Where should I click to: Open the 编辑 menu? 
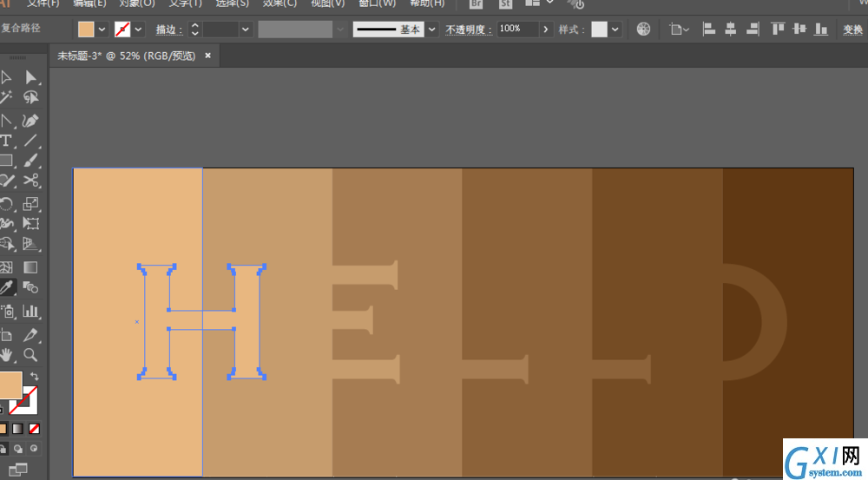[89, 3]
